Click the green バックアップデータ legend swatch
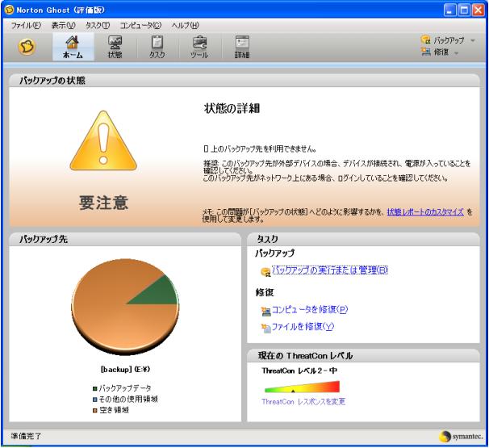The width and height of the screenshot is (489, 448). (x=94, y=389)
